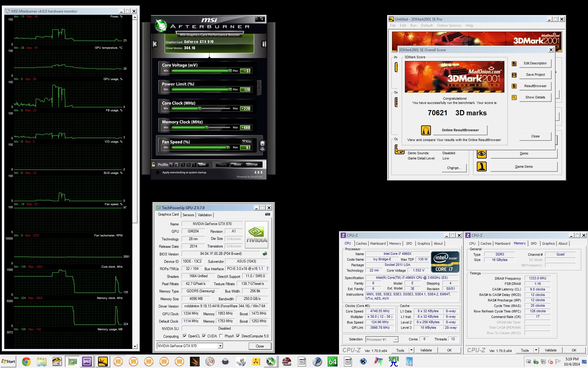The image size is (588, 368).
Task: Click the hardware monitor vertical scrollbar
Action: point(135,122)
